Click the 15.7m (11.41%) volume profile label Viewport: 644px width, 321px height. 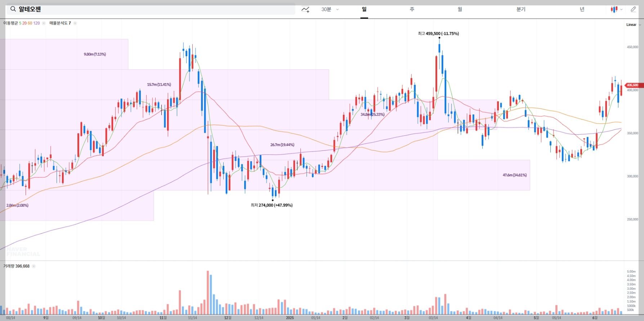point(159,85)
